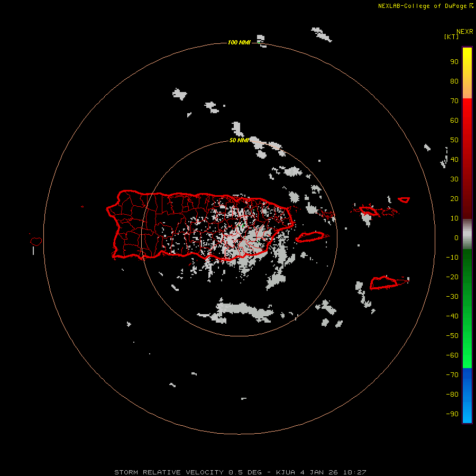Click the NEXR label above color scale
This screenshot has height=476, width=476.
click(x=465, y=32)
